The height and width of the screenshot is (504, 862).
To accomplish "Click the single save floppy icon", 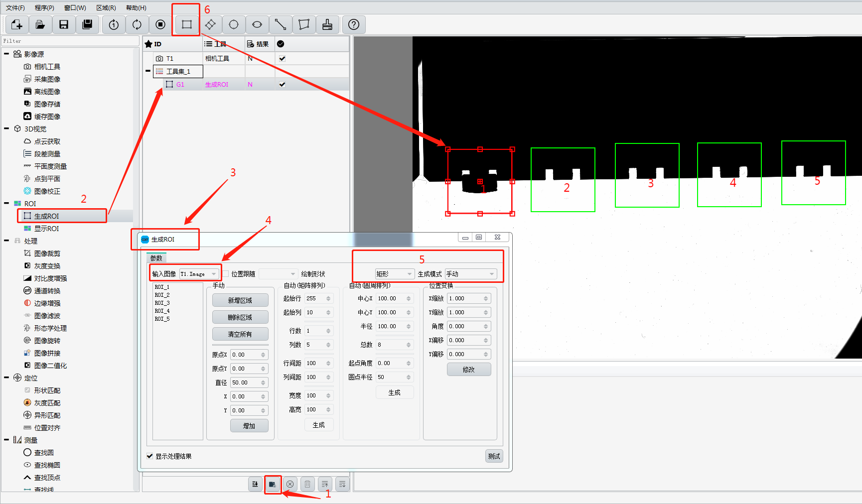I will point(64,24).
